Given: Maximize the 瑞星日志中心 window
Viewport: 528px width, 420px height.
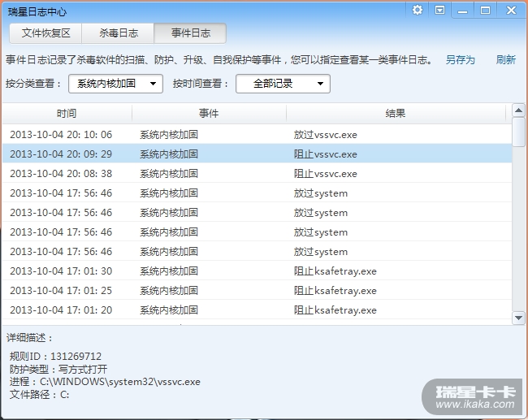Looking at the screenshot, I should pyautogui.click(x=485, y=11).
